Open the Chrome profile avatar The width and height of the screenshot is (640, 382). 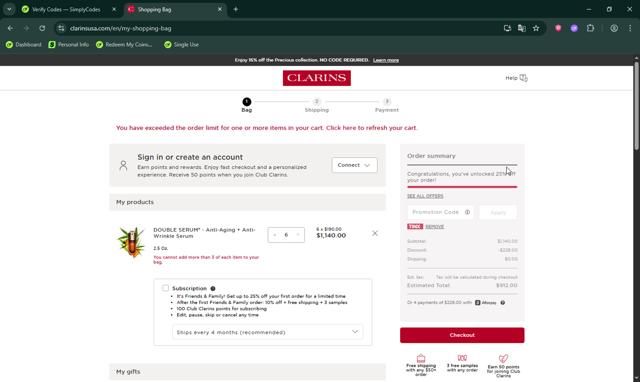[x=614, y=28]
